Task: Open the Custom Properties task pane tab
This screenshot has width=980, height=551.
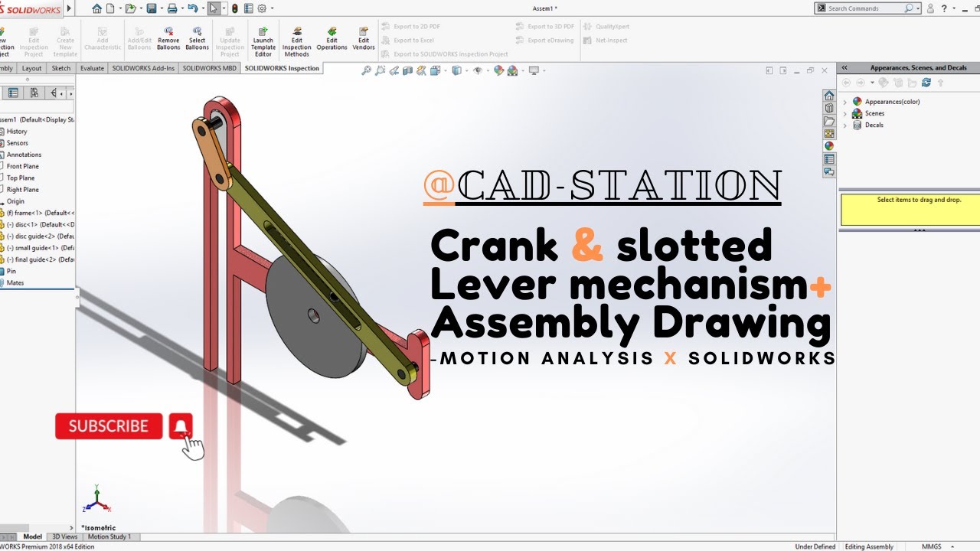Action: coord(829,159)
